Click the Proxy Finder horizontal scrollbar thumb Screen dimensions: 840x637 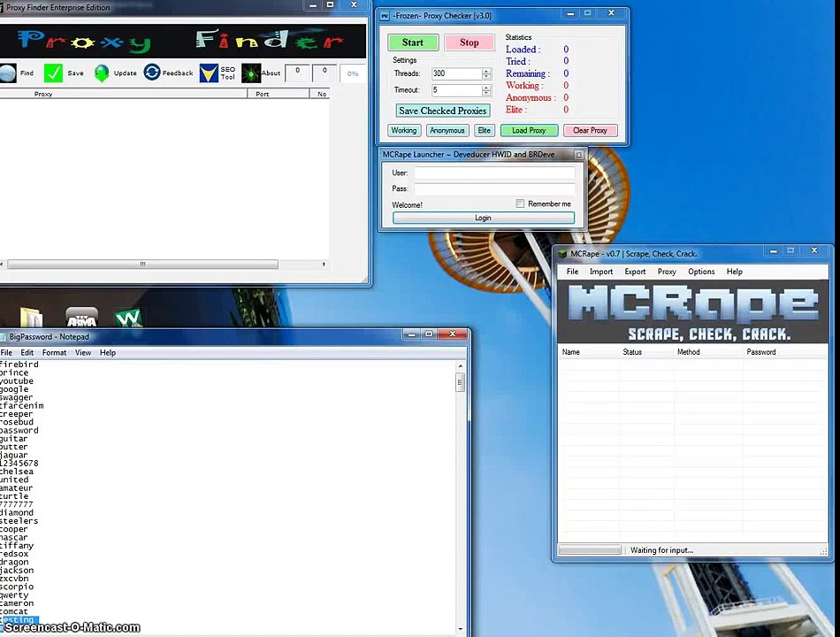pos(142,265)
